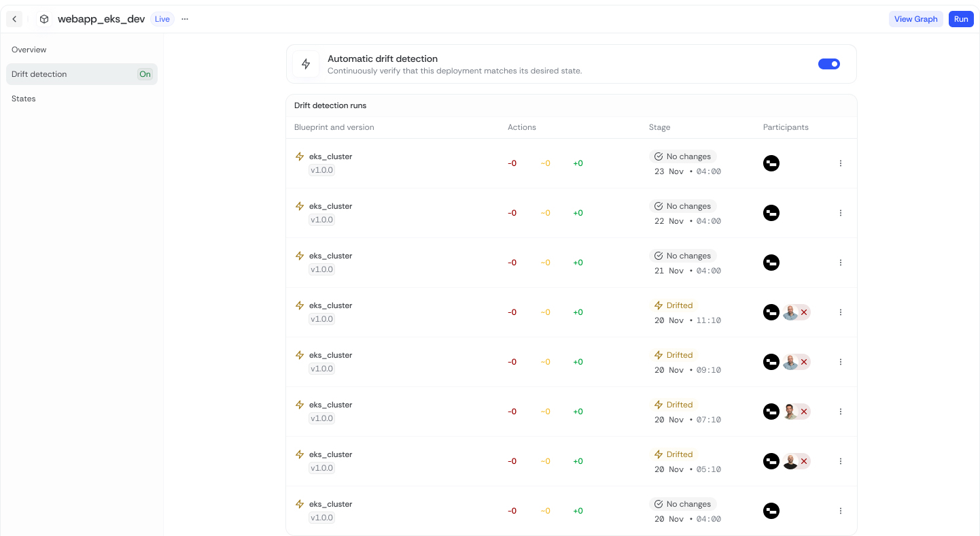Open the Overview section
The image size is (980, 536).
[29, 50]
